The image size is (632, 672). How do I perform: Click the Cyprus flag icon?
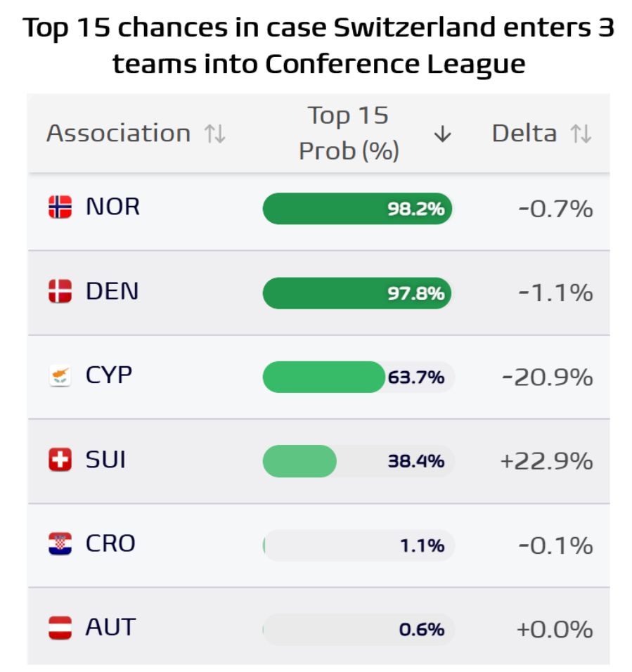click(x=60, y=375)
